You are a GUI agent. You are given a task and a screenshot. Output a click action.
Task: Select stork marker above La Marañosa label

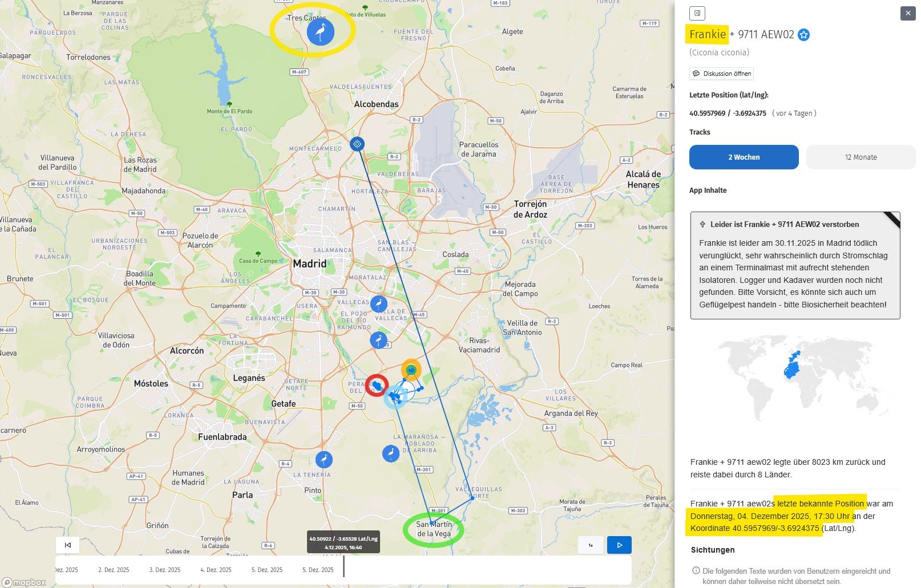click(x=390, y=453)
